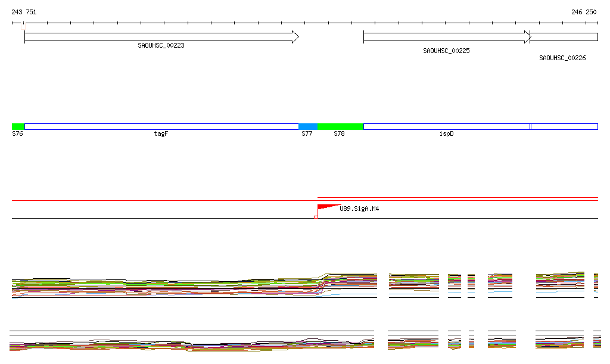610x364 pixels.
Task: Select the blue S77 segment
Action: pyautogui.click(x=307, y=126)
